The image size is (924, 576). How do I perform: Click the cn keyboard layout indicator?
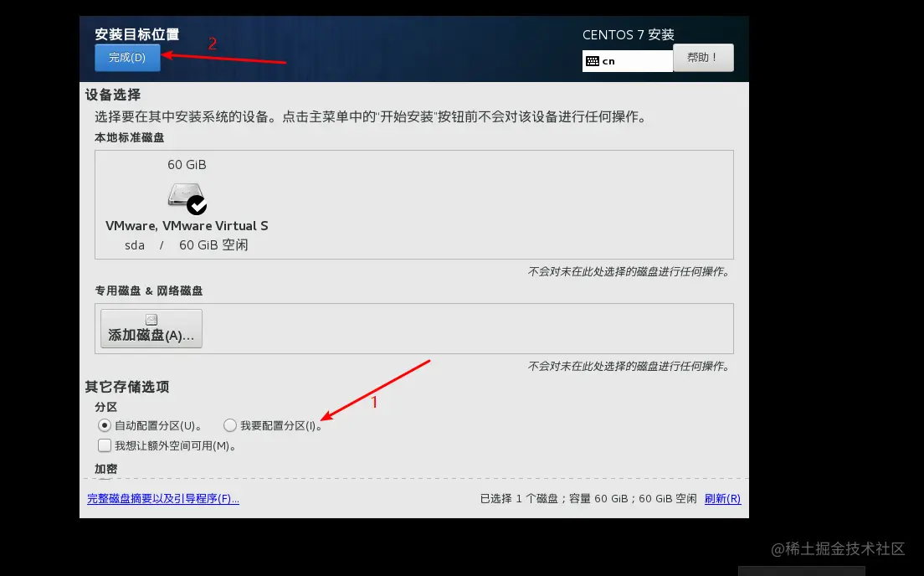[628, 61]
